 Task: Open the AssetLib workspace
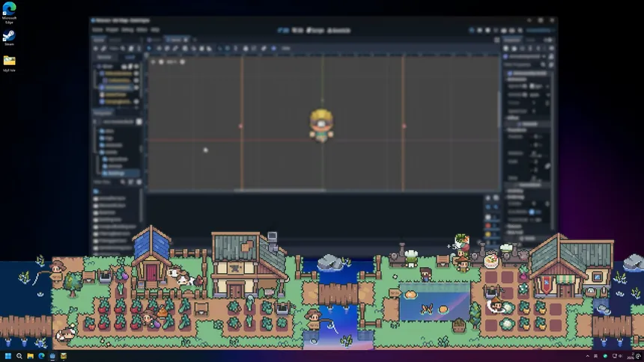click(x=339, y=30)
